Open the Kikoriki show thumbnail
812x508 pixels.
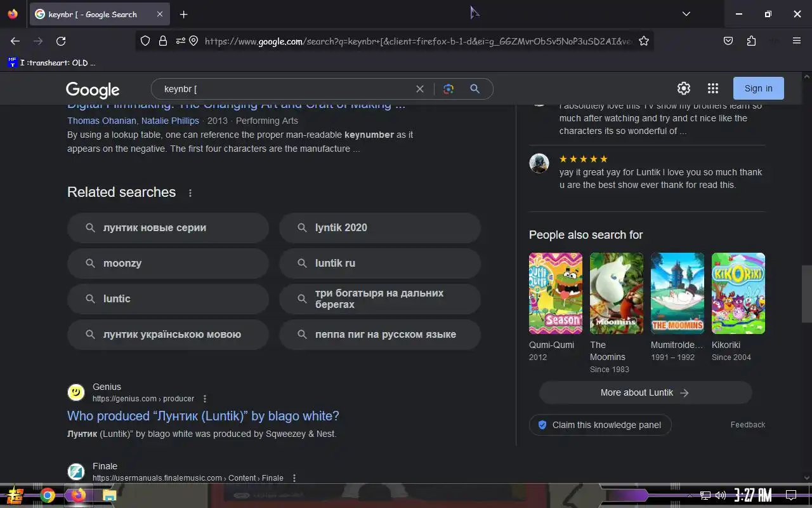[x=738, y=293]
